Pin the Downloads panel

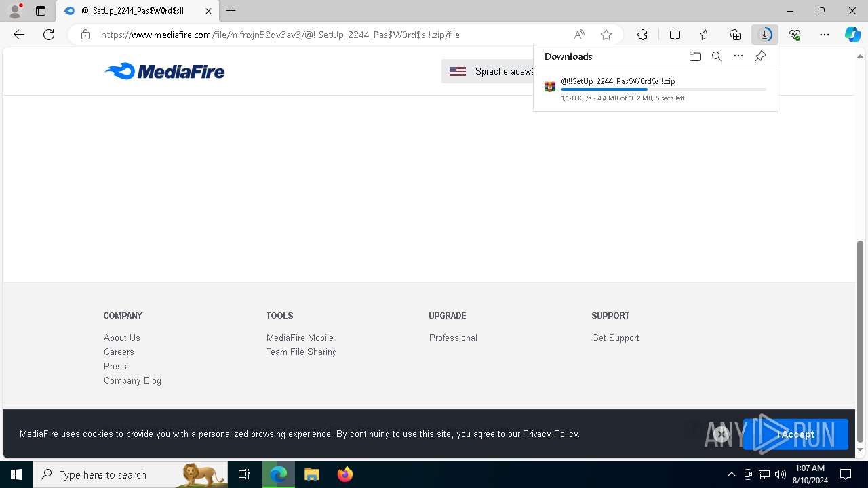pos(760,56)
